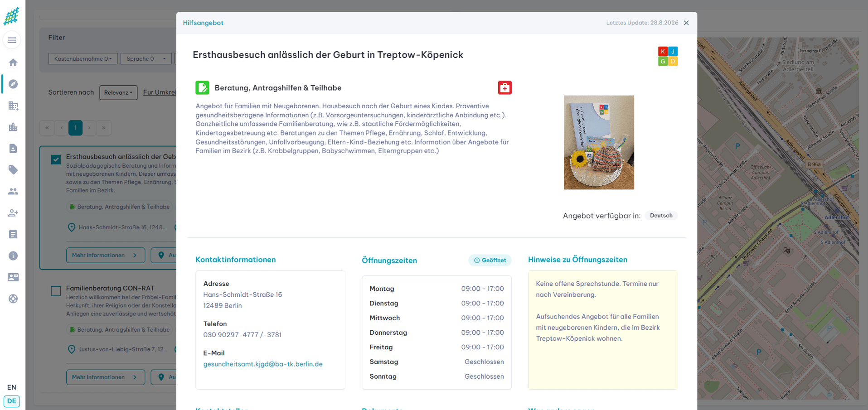The height and width of the screenshot is (410, 868).
Task: Open the offer photo thumbnail
Action: click(x=599, y=142)
